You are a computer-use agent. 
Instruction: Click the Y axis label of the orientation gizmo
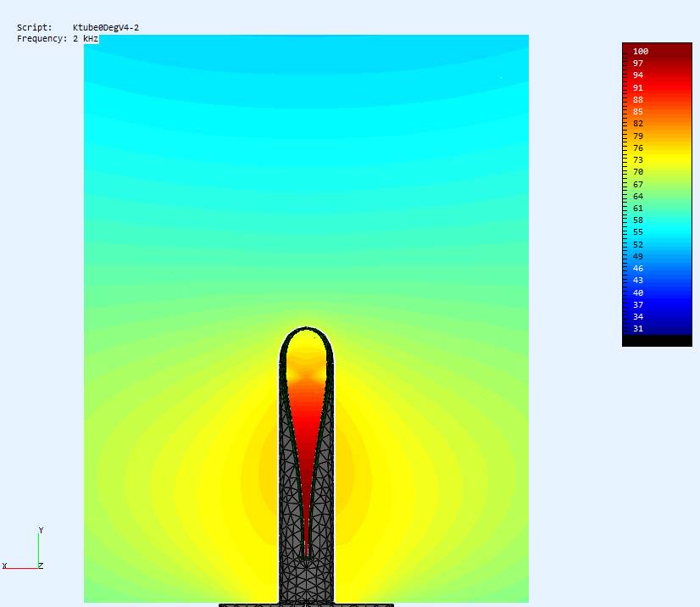click(41, 530)
